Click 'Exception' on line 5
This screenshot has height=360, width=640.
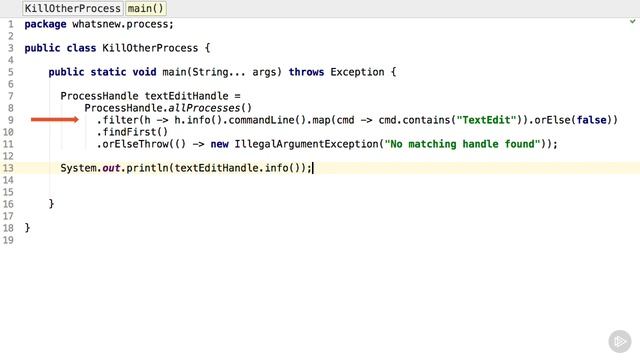point(358,72)
